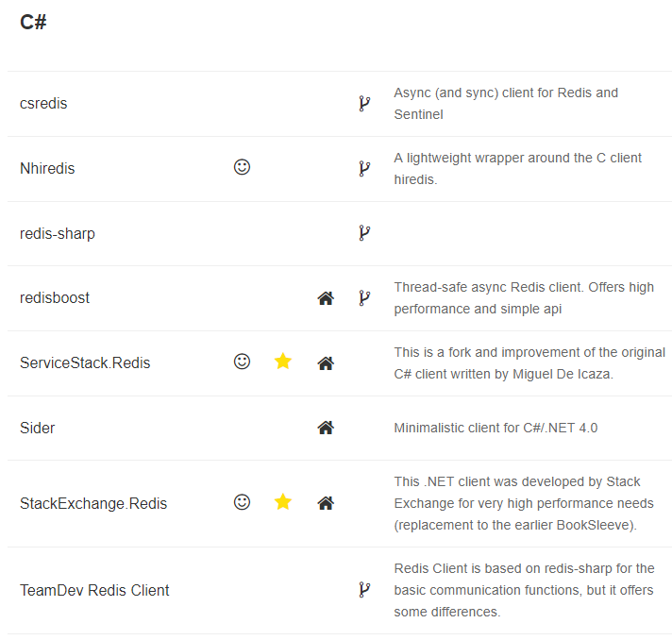Open the Nhiredis repository fork icon
Screen dimensions: 672x640
364,169
